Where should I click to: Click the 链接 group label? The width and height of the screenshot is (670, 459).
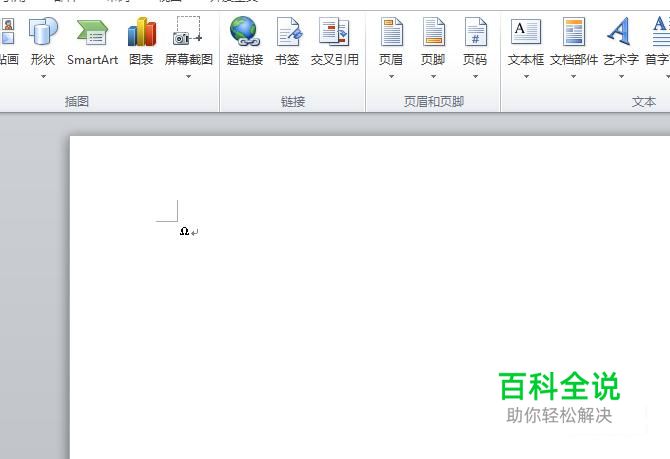pos(293,102)
